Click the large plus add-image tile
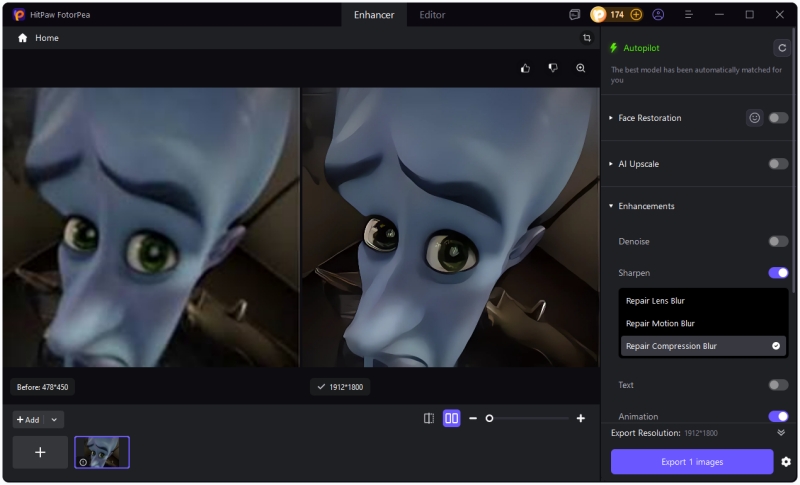The width and height of the screenshot is (800, 485). (x=40, y=452)
